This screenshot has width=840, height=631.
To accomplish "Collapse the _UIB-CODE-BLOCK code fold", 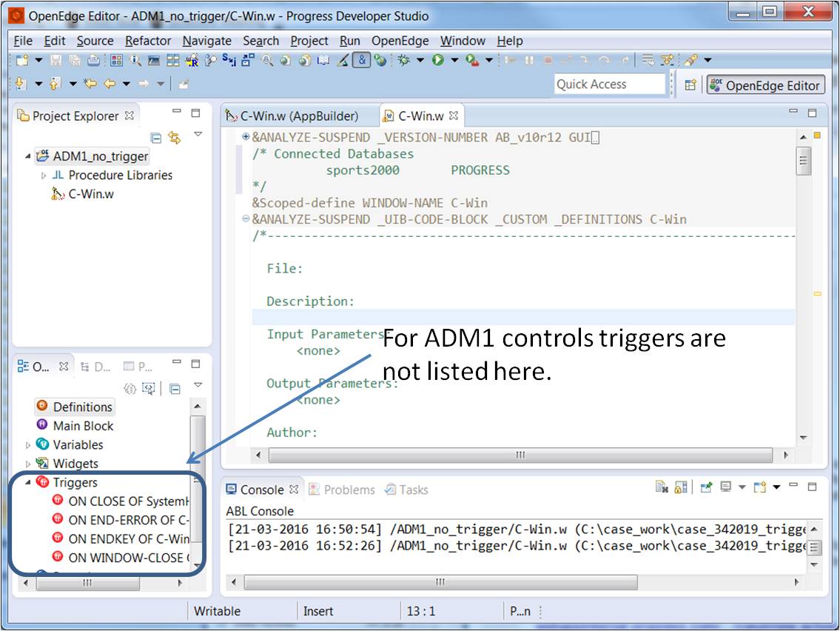I will coord(246,218).
